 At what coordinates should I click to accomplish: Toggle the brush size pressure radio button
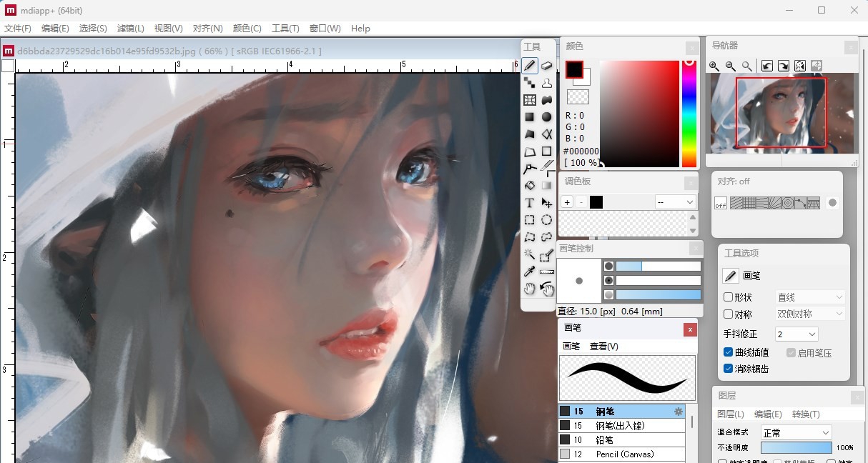[x=609, y=266]
